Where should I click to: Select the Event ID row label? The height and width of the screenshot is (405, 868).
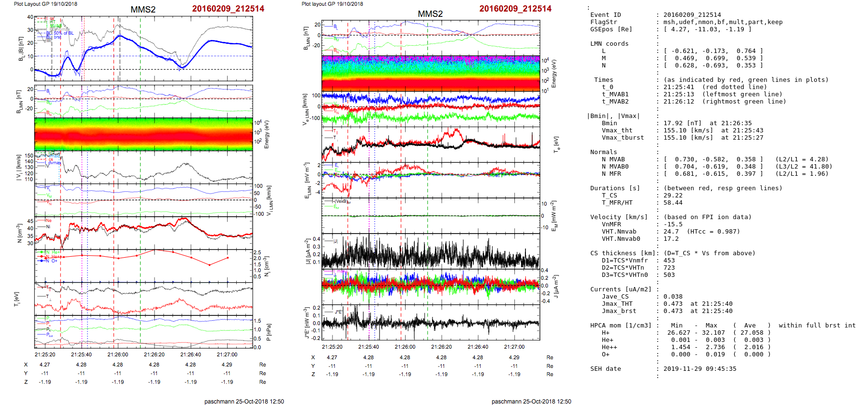tap(605, 15)
